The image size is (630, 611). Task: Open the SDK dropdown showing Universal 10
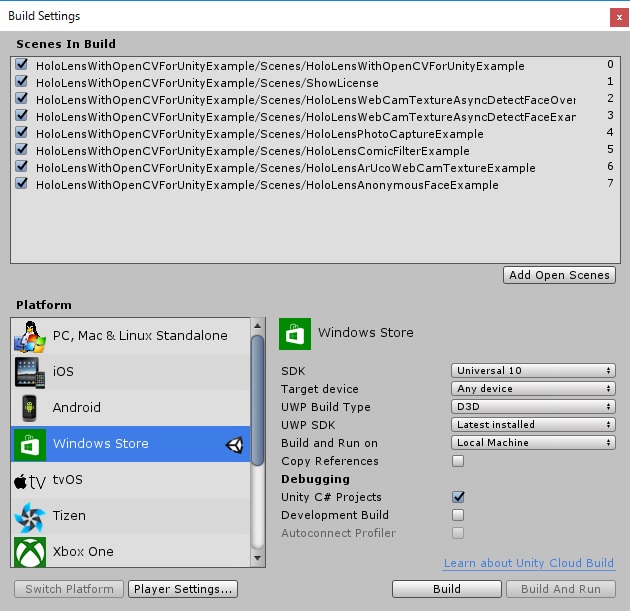[x=533, y=370]
